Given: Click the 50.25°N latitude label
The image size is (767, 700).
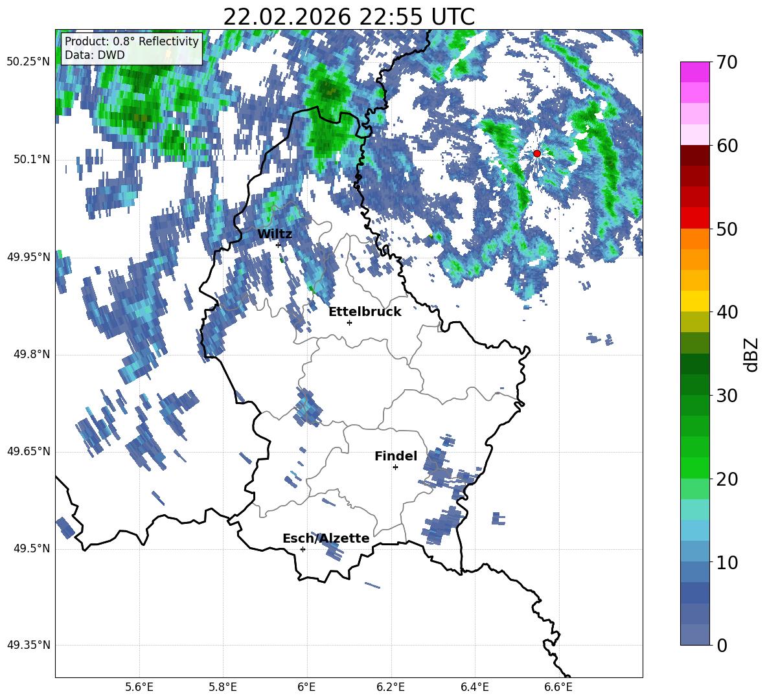Looking at the screenshot, I should (29, 62).
